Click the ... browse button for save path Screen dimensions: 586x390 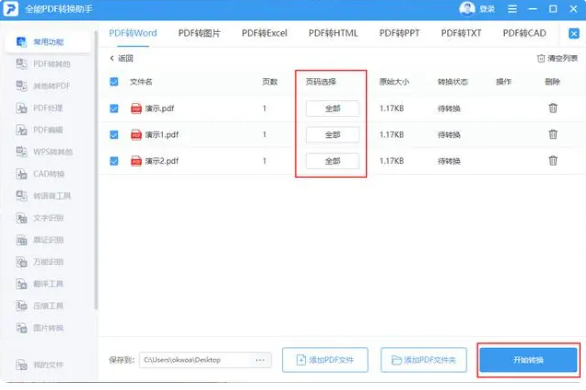260,360
